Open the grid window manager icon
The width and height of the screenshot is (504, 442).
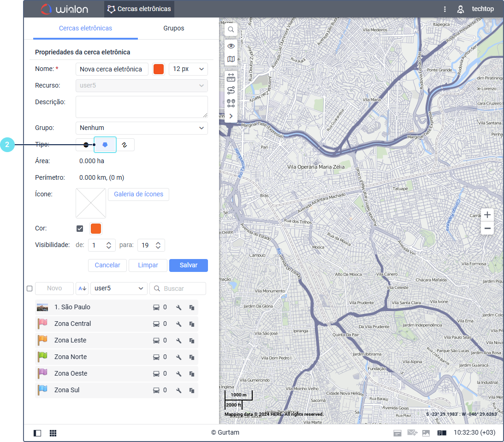53,433
